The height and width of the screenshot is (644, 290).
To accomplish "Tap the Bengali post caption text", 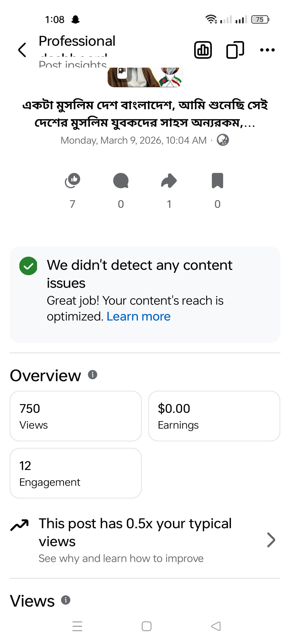I will 145,114.
